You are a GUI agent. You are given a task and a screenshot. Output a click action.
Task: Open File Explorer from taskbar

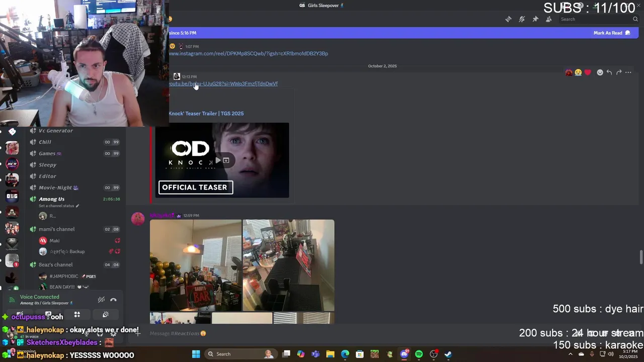pos(330,354)
